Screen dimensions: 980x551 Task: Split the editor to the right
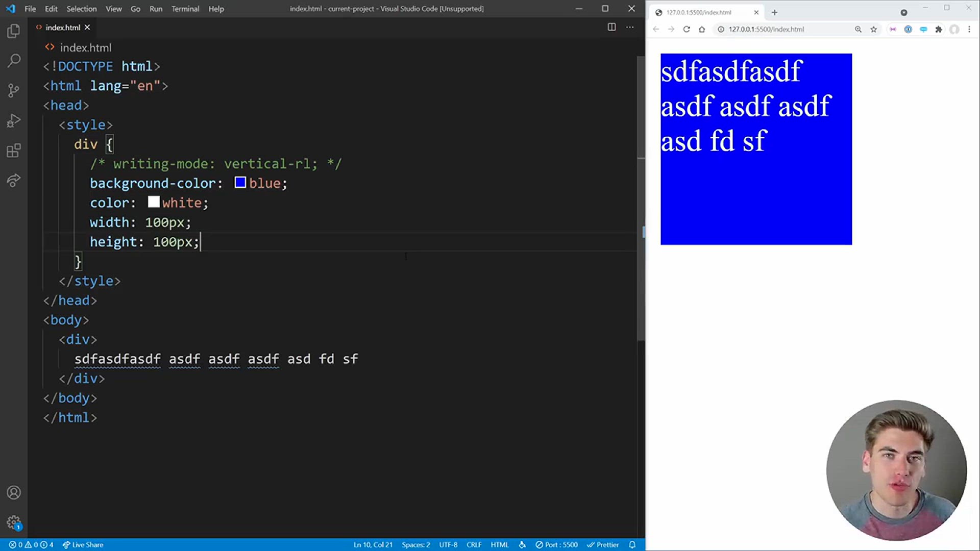tap(611, 27)
